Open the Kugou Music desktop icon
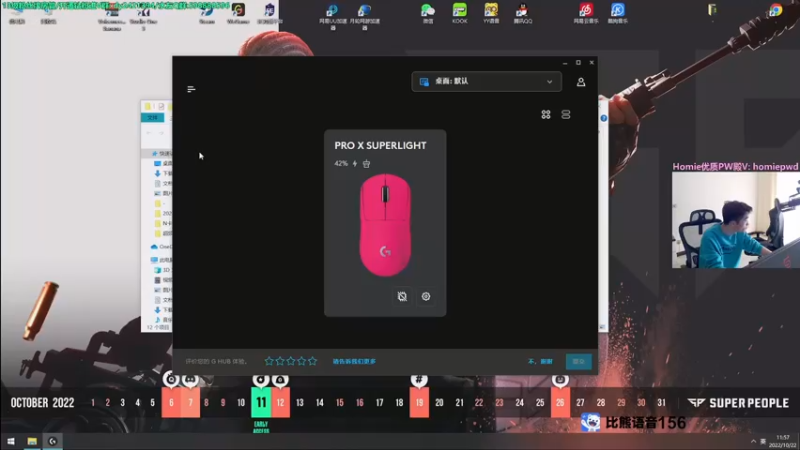 [617, 14]
